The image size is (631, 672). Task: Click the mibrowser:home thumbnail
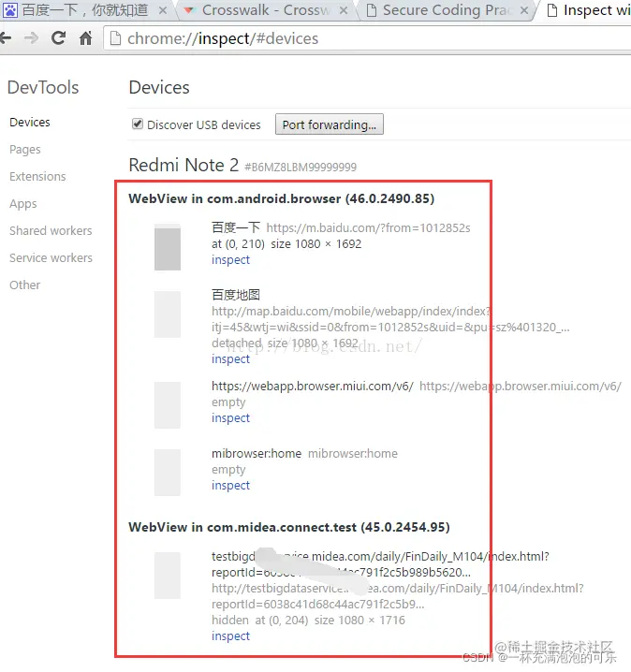[168, 473]
